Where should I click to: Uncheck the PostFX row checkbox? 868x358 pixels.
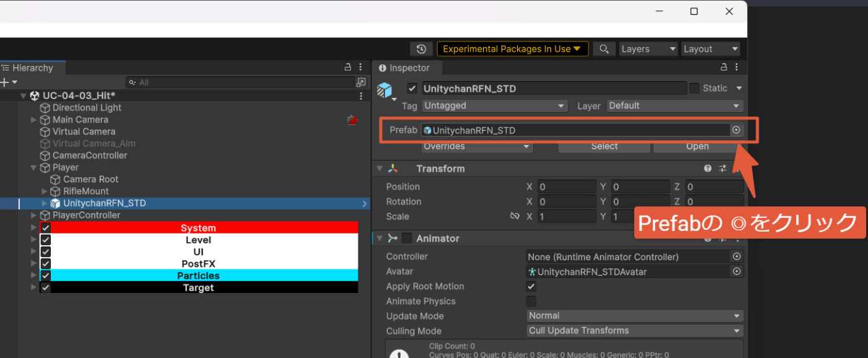coord(45,264)
